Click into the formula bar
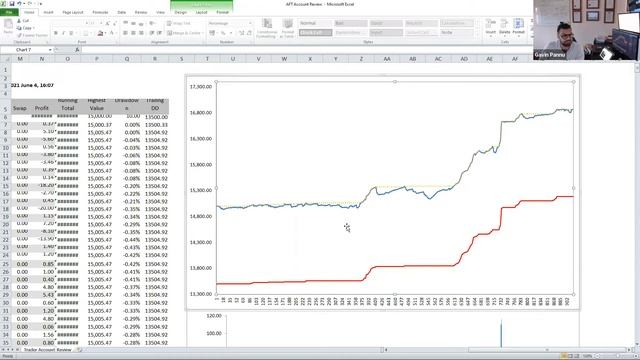 click(306, 50)
